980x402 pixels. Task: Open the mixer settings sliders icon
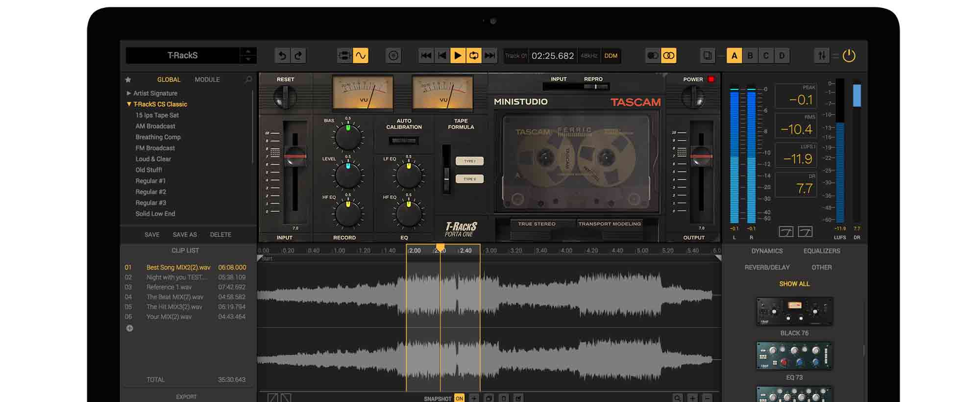pos(822,56)
